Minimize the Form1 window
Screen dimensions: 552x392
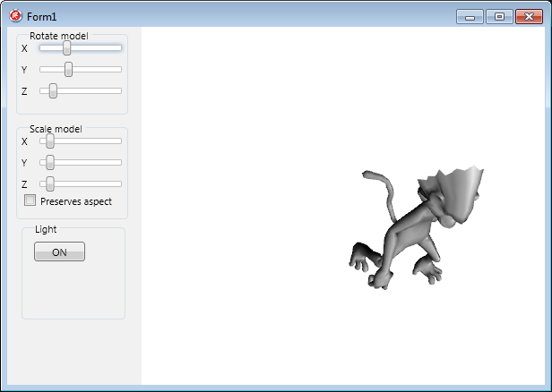pyautogui.click(x=470, y=16)
